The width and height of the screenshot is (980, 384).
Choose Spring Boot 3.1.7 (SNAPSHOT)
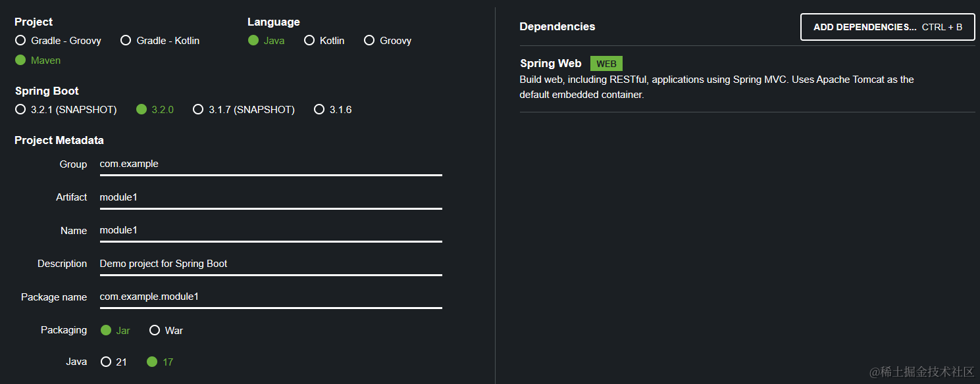tap(244, 110)
